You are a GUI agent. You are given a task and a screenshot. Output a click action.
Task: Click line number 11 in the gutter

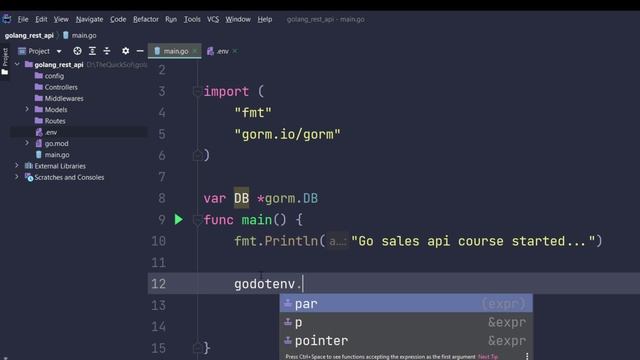pos(158,262)
